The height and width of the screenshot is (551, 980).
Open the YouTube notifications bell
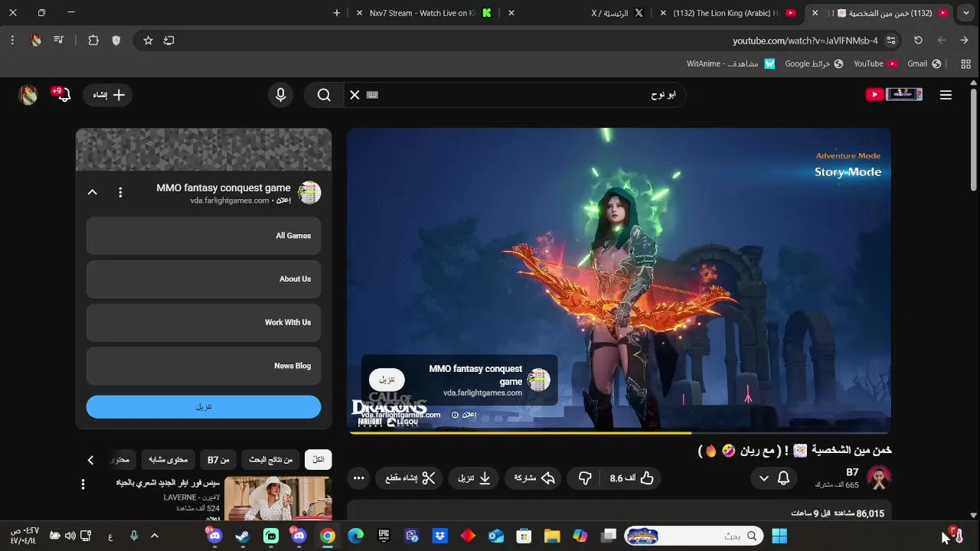(64, 95)
